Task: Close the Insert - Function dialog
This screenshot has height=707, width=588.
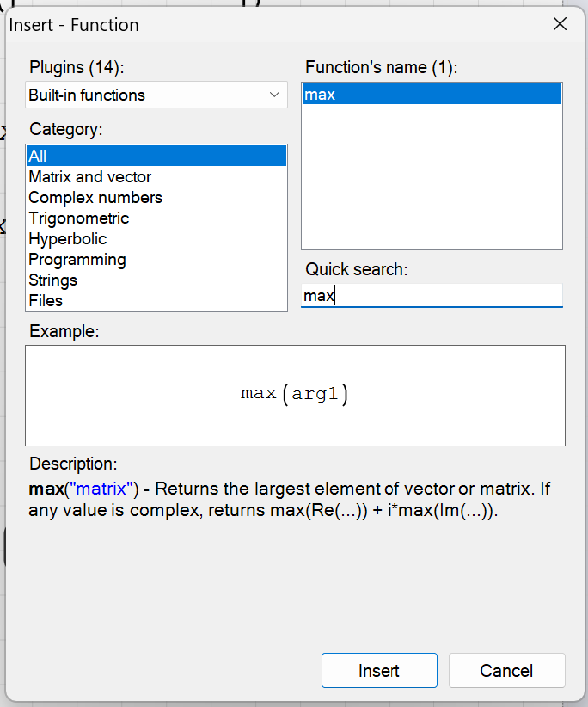Action: tap(560, 24)
